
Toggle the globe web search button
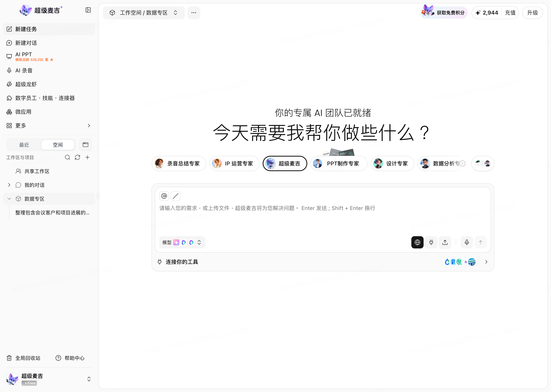pyautogui.click(x=417, y=242)
